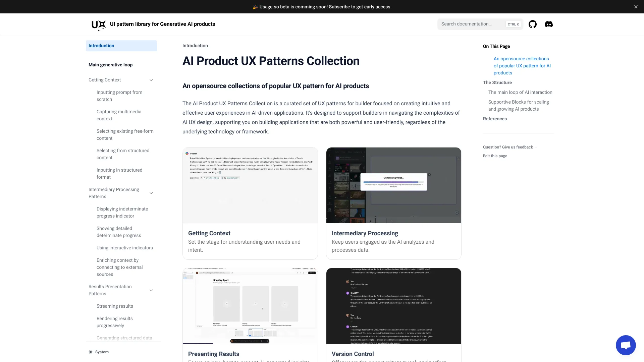Click the theme icon next to System
The width and height of the screenshot is (644, 362).
[x=90, y=352]
